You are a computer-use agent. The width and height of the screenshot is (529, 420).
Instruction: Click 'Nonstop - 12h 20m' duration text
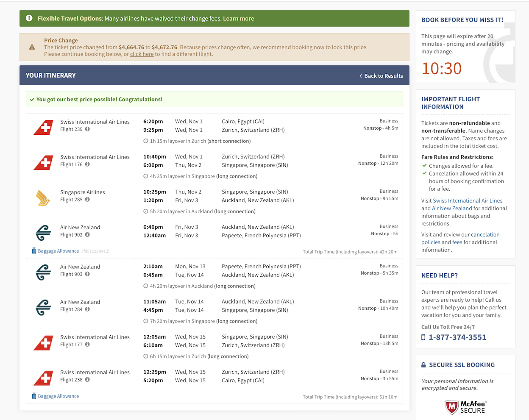(378, 163)
